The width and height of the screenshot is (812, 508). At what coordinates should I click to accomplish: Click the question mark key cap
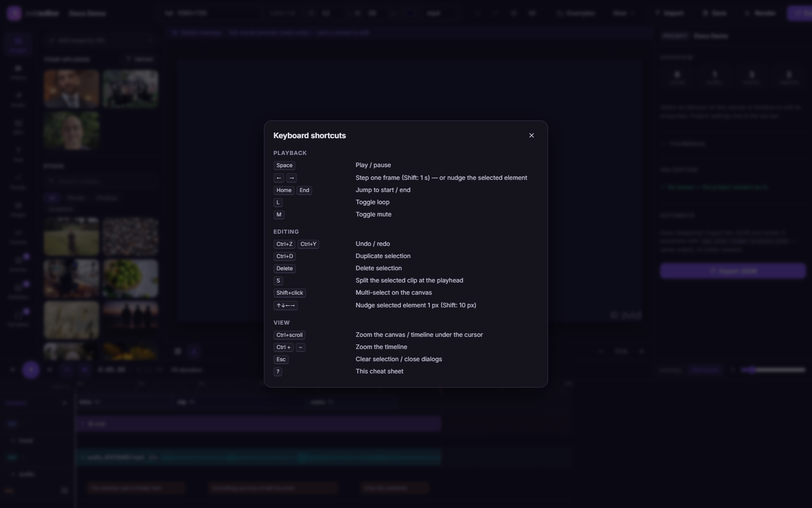(x=278, y=372)
